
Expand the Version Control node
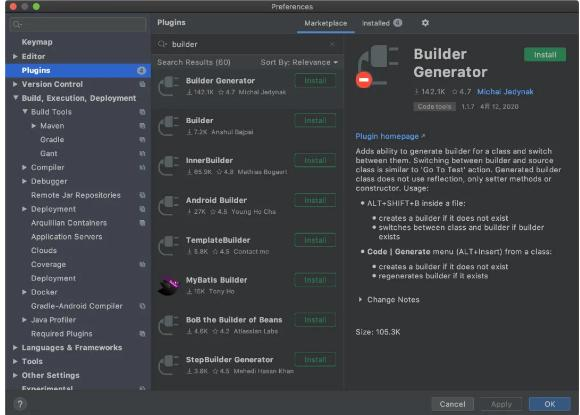point(15,84)
